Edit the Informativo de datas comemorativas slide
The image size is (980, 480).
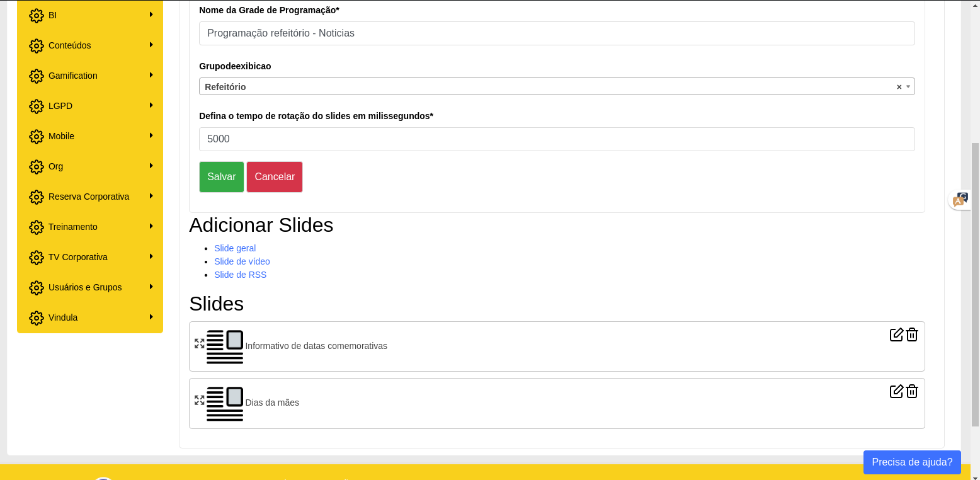click(x=896, y=334)
